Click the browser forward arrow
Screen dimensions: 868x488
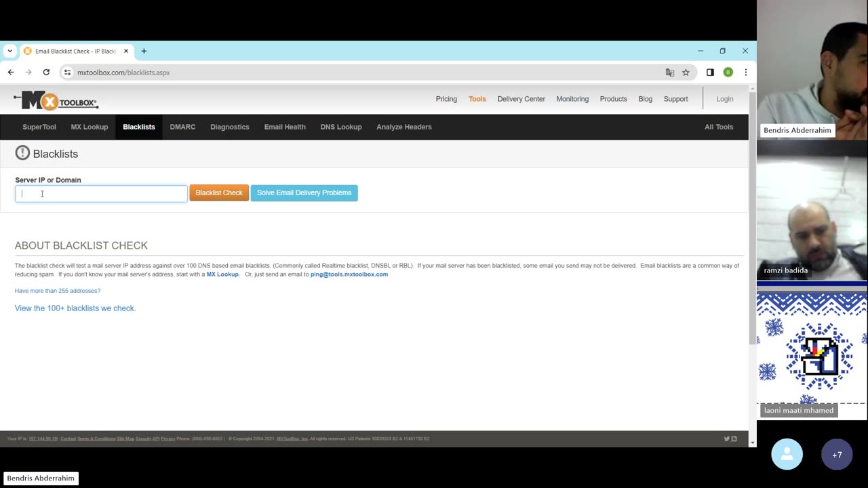[x=28, y=72]
